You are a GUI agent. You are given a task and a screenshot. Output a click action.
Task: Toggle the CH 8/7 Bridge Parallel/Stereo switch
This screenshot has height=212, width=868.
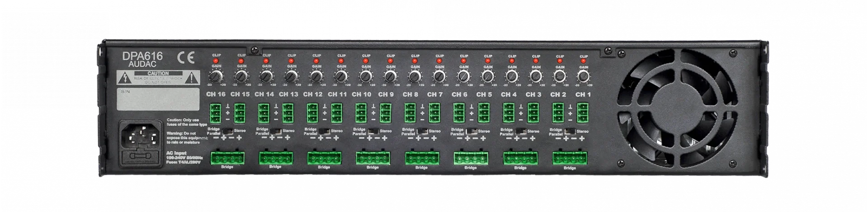[x=423, y=131]
